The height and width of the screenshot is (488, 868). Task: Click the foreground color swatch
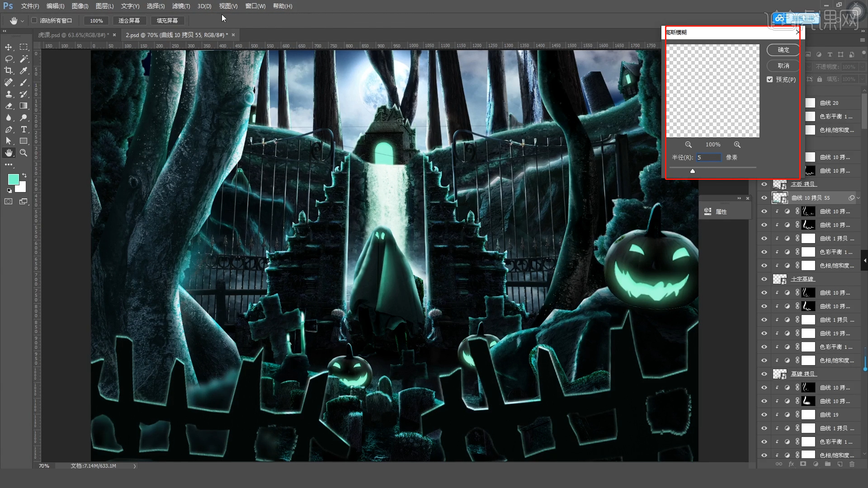13,179
